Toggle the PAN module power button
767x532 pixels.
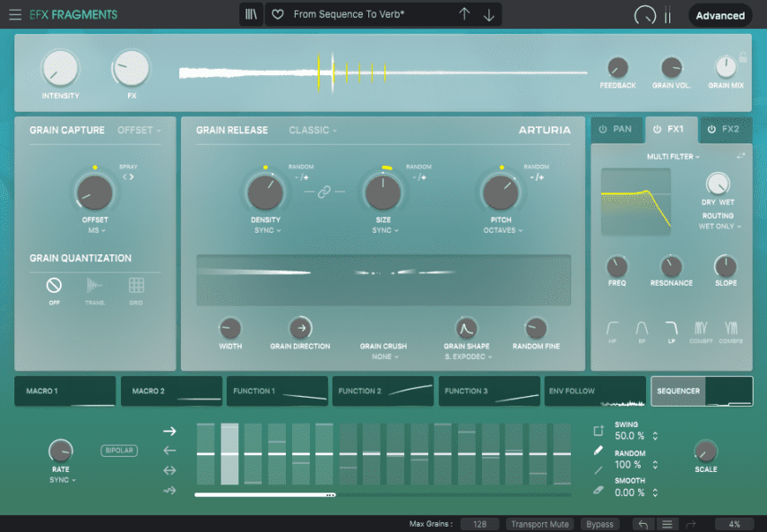point(603,129)
